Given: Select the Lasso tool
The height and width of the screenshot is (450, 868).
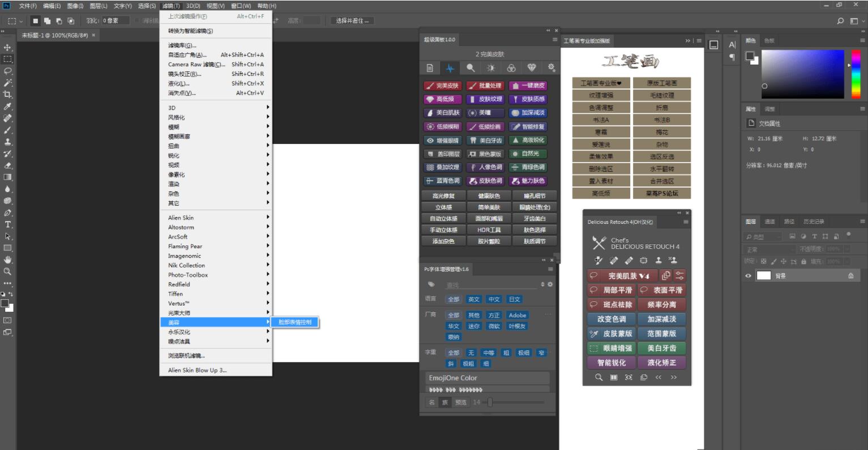Looking at the screenshot, I should pos(8,71).
